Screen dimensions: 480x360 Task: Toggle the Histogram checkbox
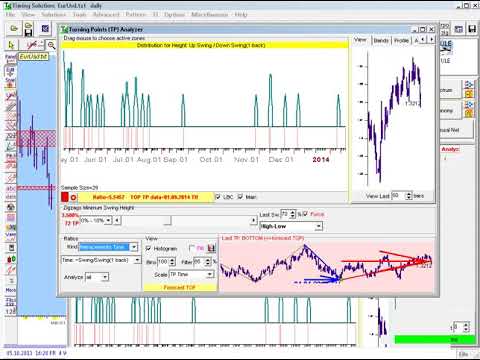[x=149, y=248]
